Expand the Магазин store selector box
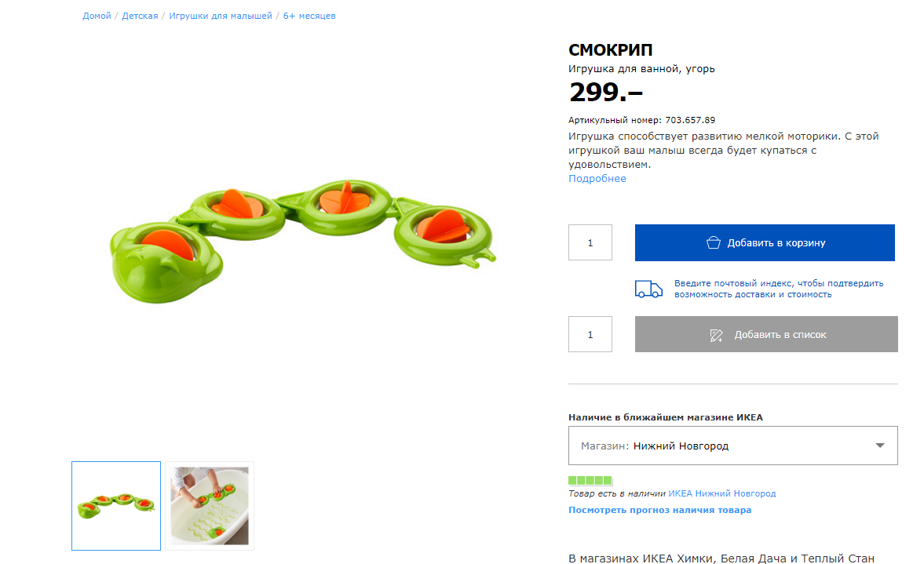Viewport: 924px width, 564px height. point(732,446)
